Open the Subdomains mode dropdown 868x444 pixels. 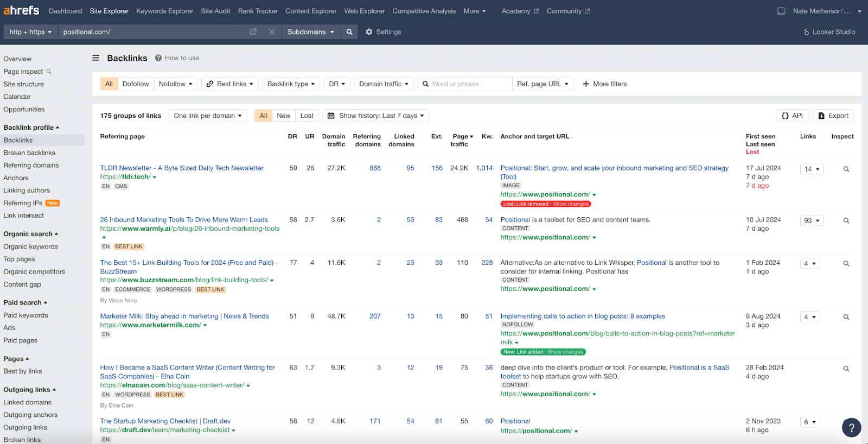(311, 32)
